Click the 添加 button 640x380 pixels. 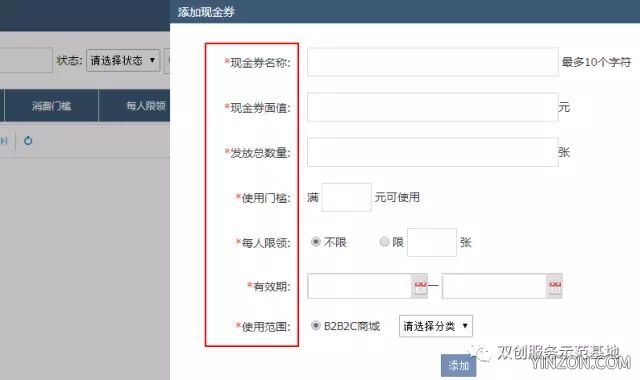pyautogui.click(x=458, y=365)
